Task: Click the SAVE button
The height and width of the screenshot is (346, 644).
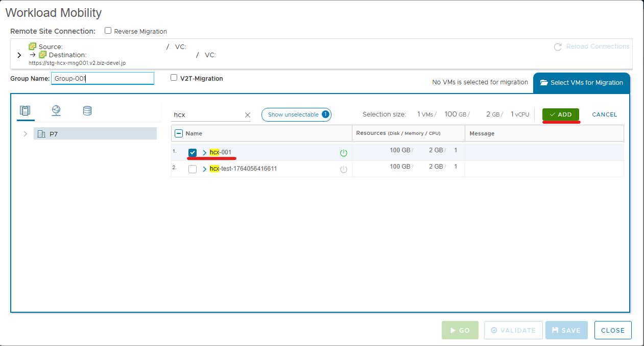Action: coord(566,330)
